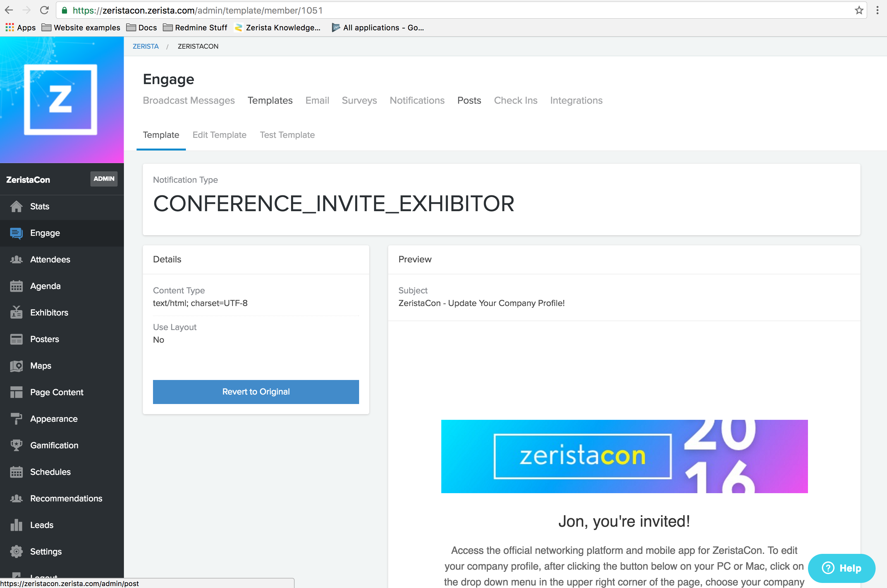Viewport: 887px width, 588px height.
Task: Open the Posts tab
Action: tap(469, 101)
